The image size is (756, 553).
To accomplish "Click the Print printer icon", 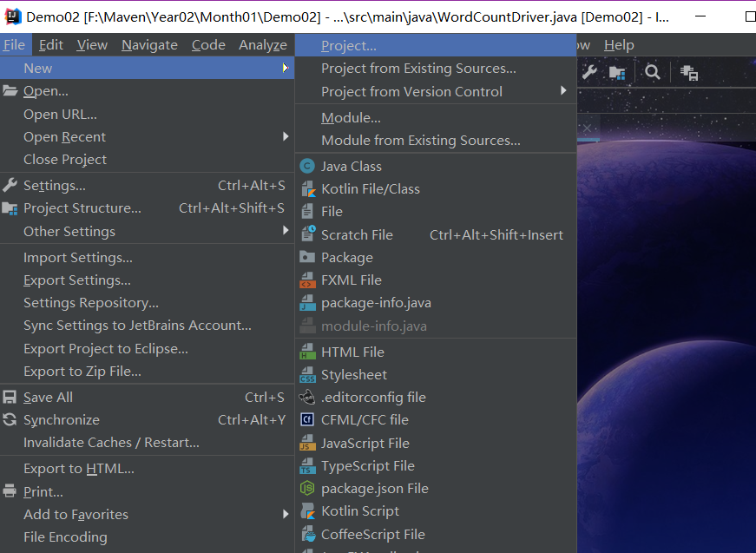I will (x=10, y=490).
